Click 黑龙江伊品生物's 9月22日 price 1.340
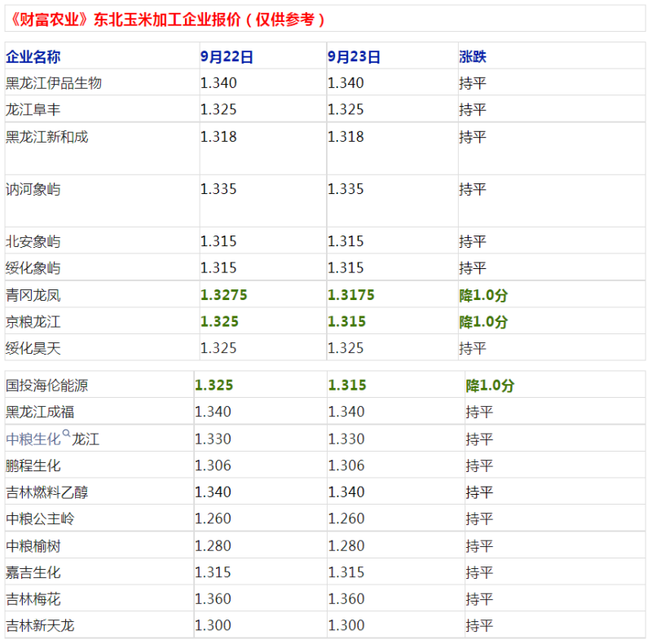The height and width of the screenshot is (644, 652). (218, 83)
